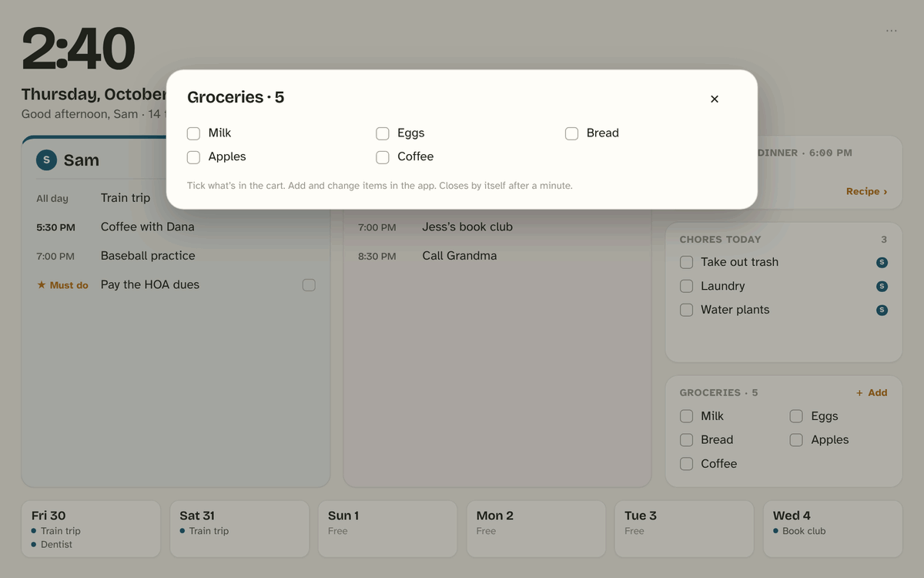This screenshot has width=924, height=578.
Task: Check Apples in the background Groceries card
Action: point(796,440)
